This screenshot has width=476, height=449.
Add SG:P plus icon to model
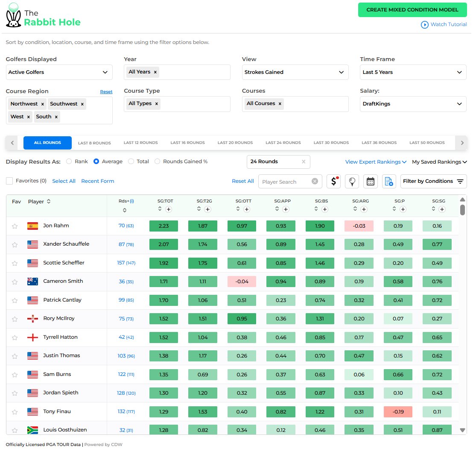point(403,209)
